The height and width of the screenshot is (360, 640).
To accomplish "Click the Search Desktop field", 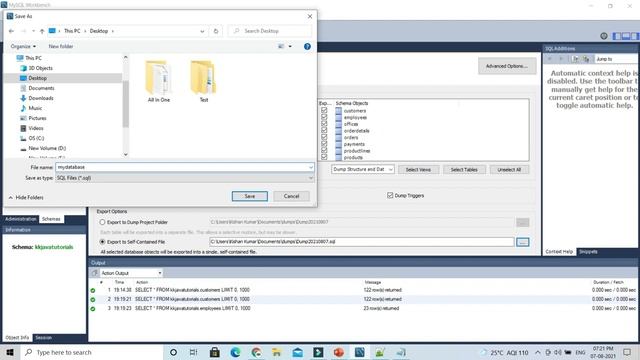I will click(x=269, y=31).
